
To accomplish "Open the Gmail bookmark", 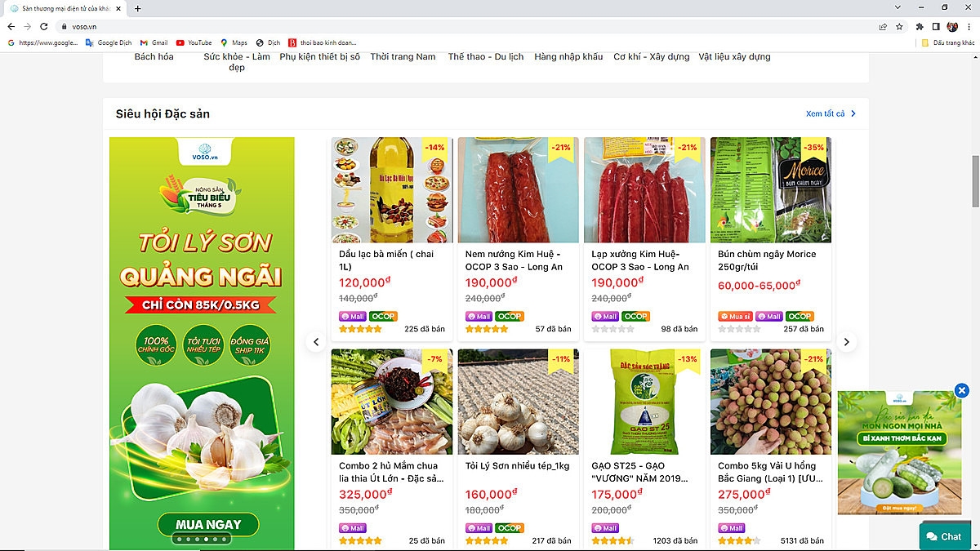I will coord(154,42).
